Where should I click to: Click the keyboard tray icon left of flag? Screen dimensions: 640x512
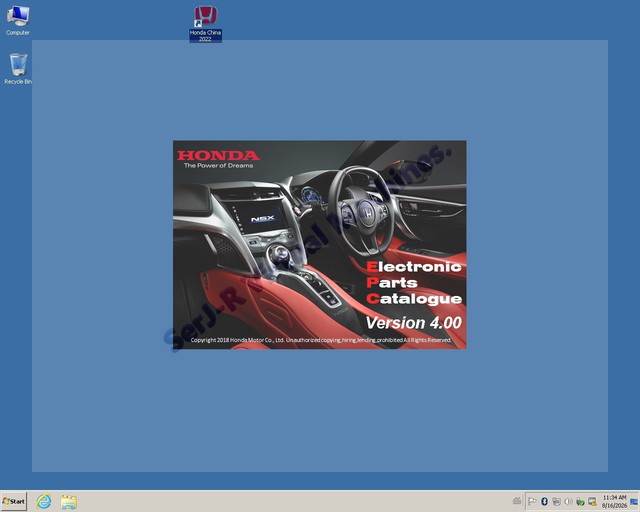coord(517,501)
